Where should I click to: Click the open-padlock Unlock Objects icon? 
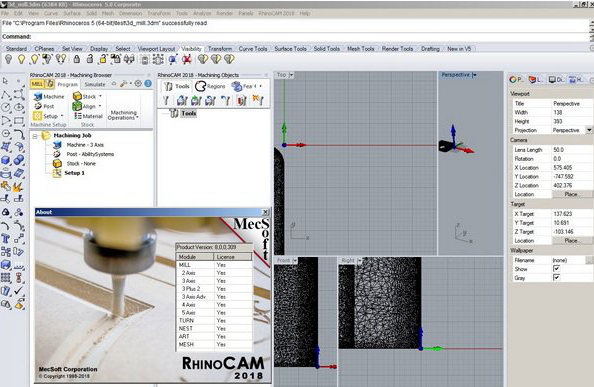90,59
